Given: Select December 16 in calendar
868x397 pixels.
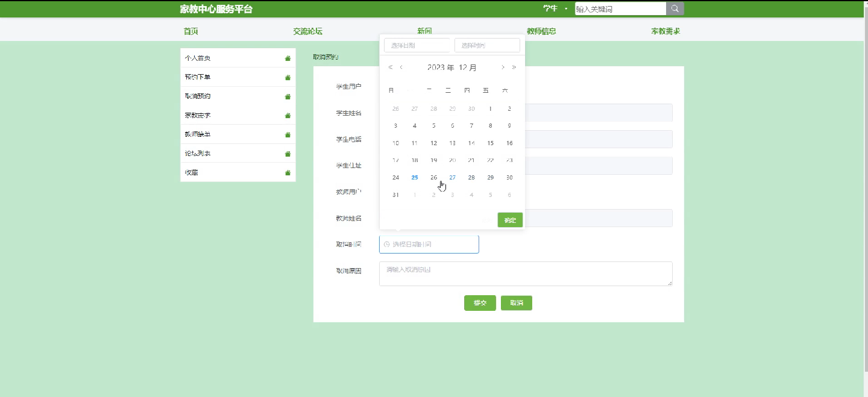Looking at the screenshot, I should (x=509, y=143).
